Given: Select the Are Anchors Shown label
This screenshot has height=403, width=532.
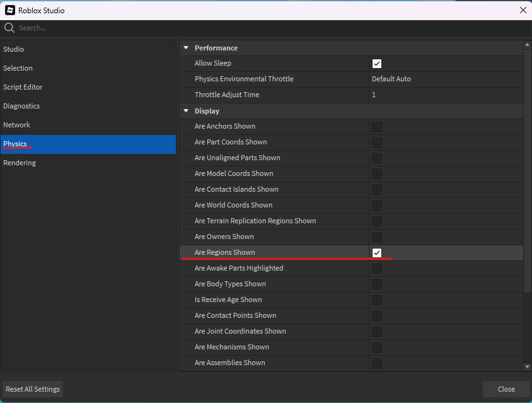Looking at the screenshot, I should point(225,126).
